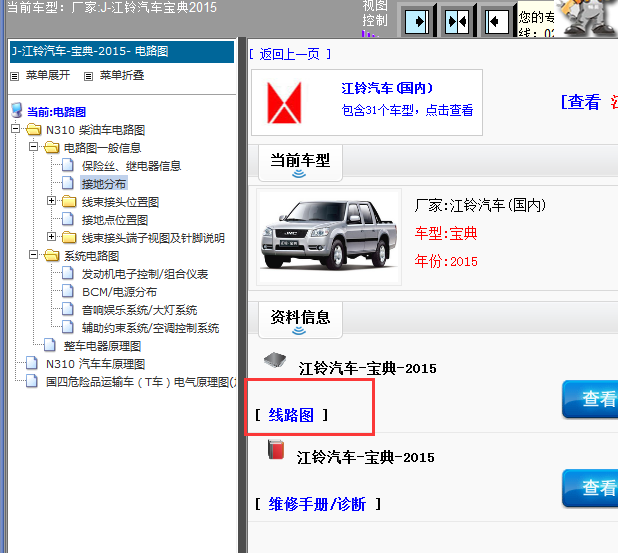Click the document icon of 保险丝、继电器信息
Screen dimensions: 618x553
tap(67, 165)
